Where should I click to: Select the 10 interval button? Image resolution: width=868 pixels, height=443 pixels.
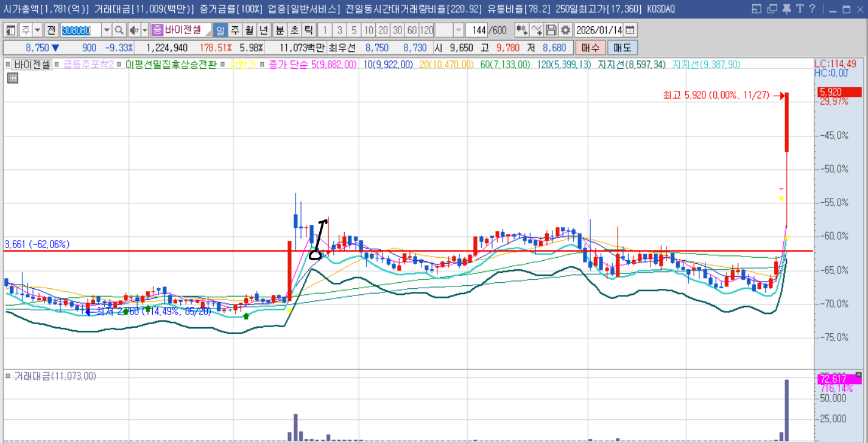click(369, 30)
